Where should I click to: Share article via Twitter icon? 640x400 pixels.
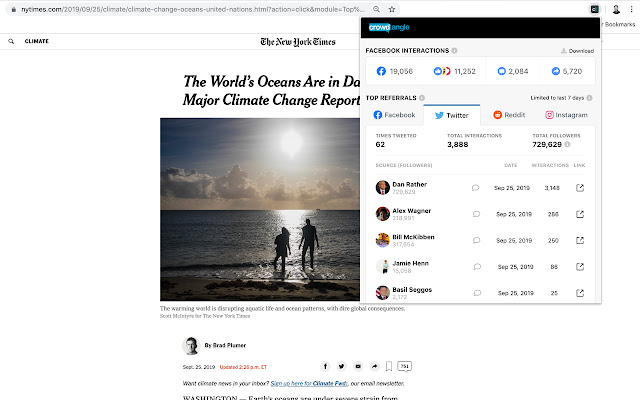pyautogui.click(x=341, y=367)
